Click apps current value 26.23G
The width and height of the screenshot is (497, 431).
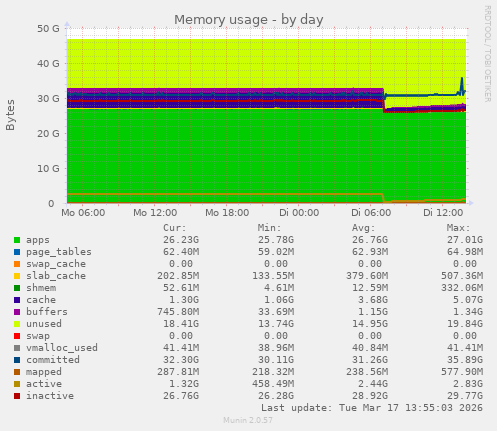181,240
